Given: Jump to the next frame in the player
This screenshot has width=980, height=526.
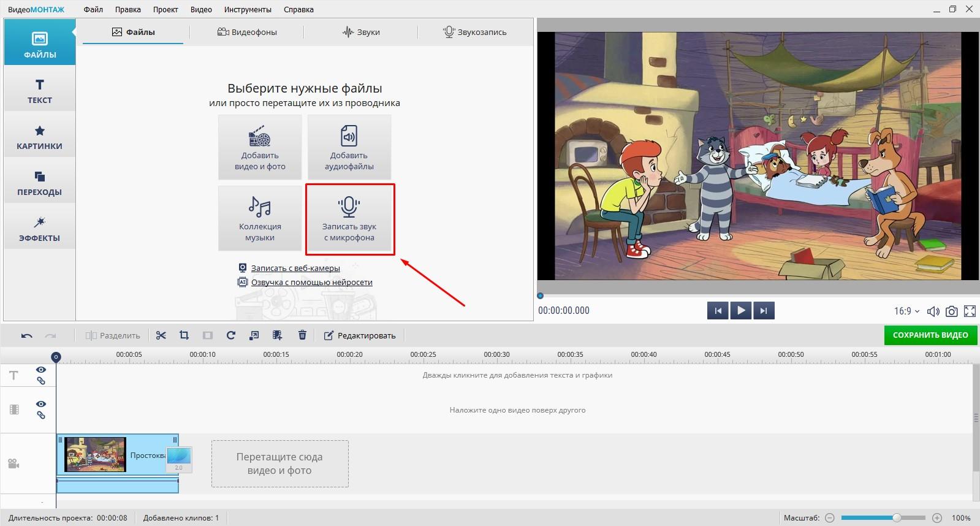Looking at the screenshot, I should (764, 311).
